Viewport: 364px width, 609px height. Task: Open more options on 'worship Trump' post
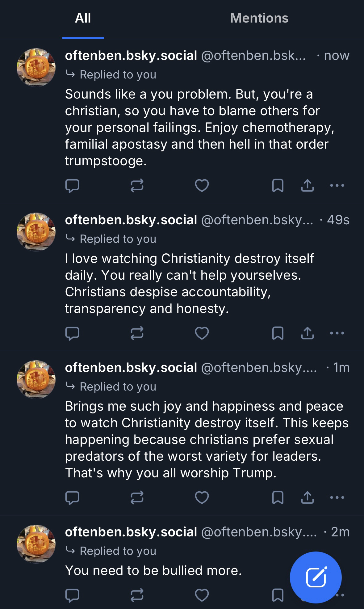[x=337, y=497]
